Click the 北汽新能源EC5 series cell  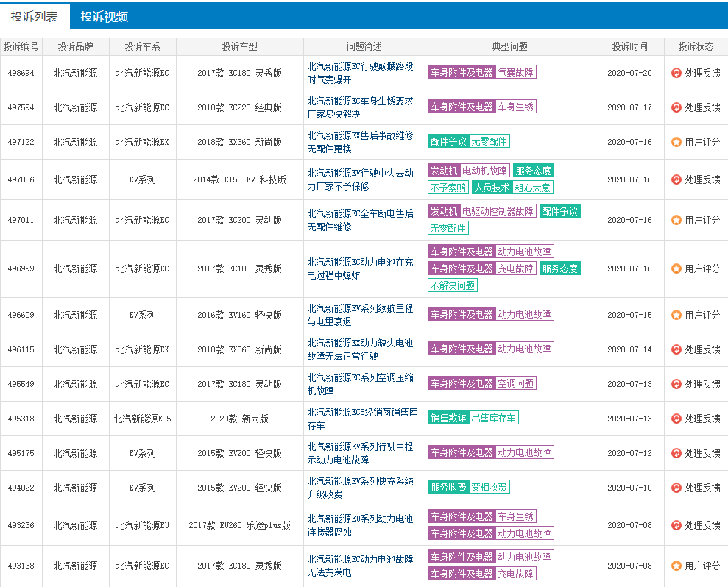click(x=143, y=419)
